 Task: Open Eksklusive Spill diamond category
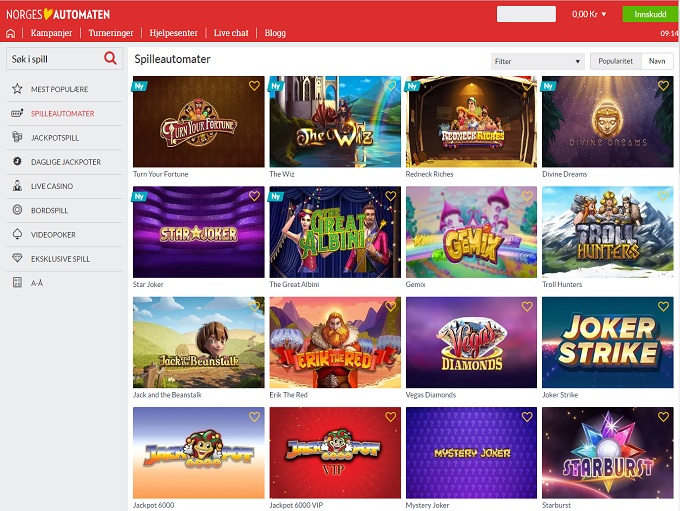pyautogui.click(x=60, y=259)
